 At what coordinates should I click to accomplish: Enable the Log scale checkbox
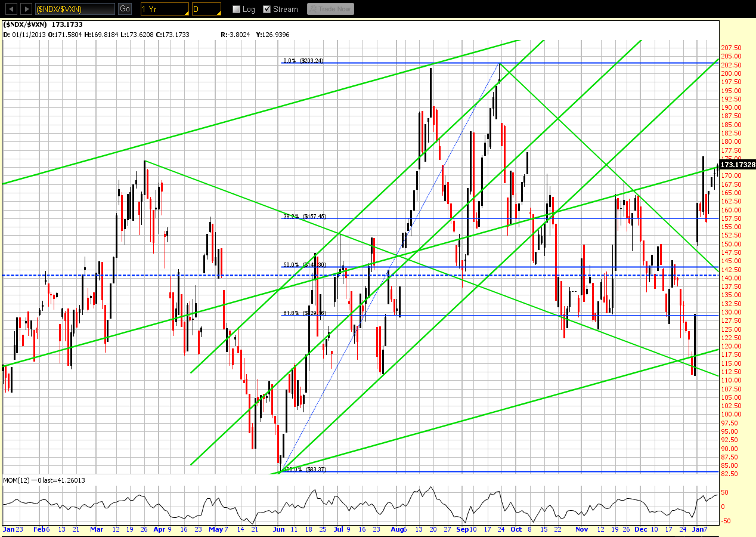pos(237,10)
